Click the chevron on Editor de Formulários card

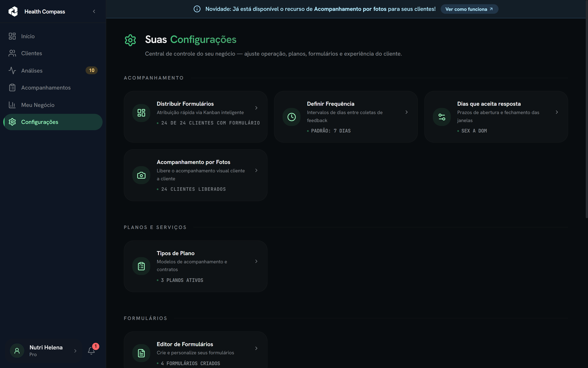coord(256,349)
